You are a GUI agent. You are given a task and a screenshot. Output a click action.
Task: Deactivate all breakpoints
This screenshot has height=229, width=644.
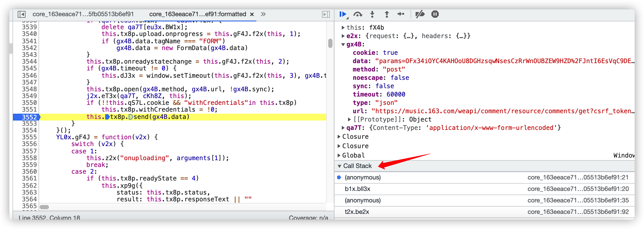420,14
